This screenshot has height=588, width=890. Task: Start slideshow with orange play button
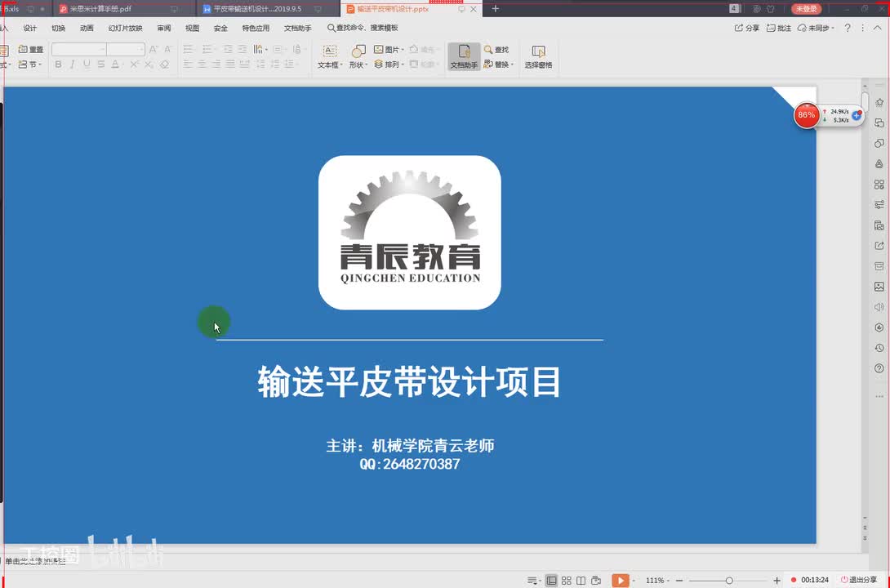620,580
